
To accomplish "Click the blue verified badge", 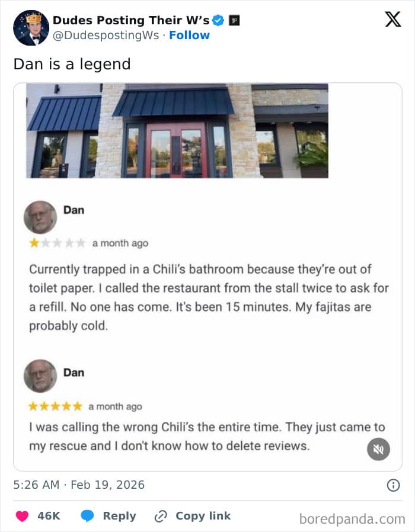I will [x=218, y=21].
